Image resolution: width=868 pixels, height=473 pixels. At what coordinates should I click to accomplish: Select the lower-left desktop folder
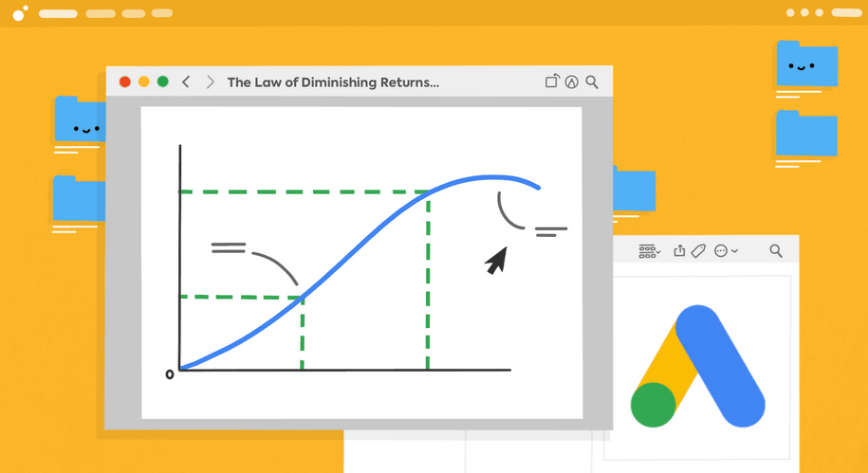point(78,198)
